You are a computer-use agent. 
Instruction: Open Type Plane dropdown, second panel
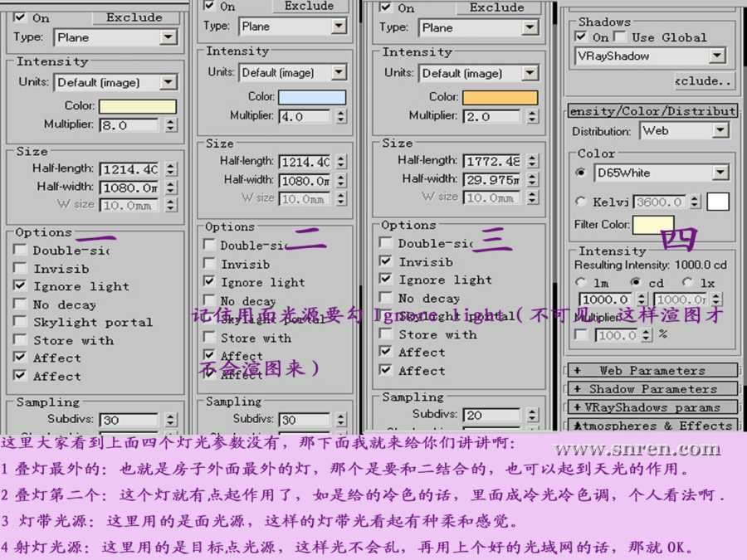(x=339, y=27)
